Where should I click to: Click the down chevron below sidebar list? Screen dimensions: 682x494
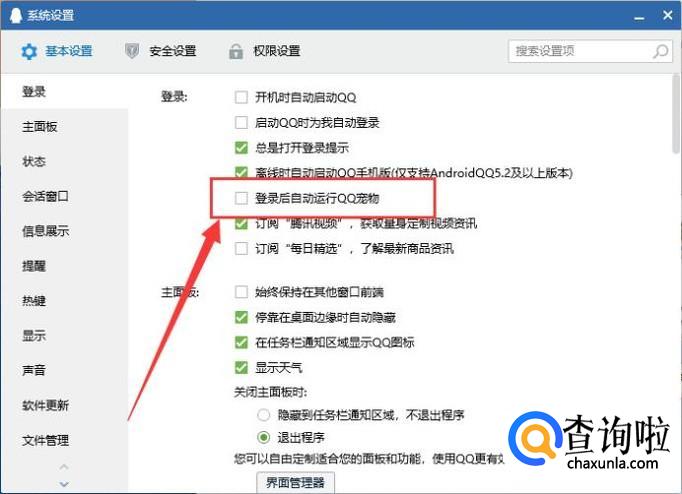[x=64, y=484]
